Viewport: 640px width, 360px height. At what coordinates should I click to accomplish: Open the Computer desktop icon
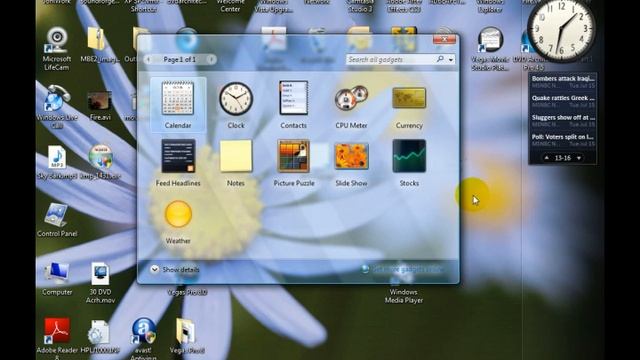(57, 279)
